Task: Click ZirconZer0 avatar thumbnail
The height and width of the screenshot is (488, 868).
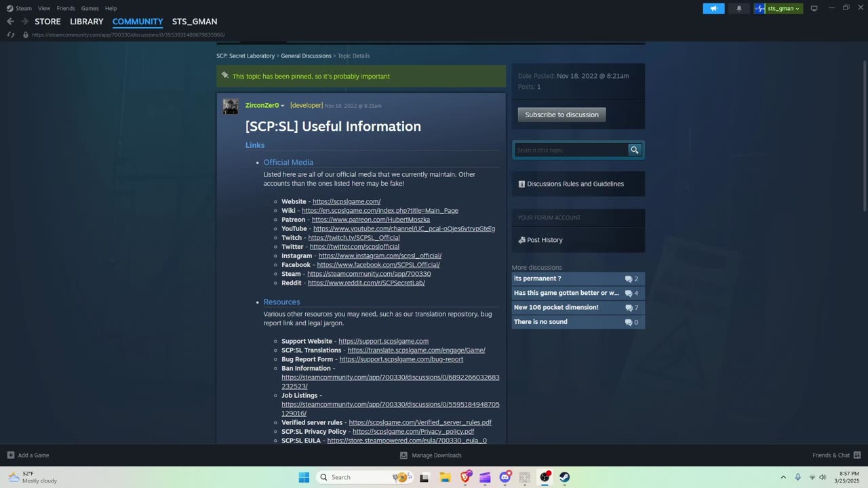Action: pos(231,106)
